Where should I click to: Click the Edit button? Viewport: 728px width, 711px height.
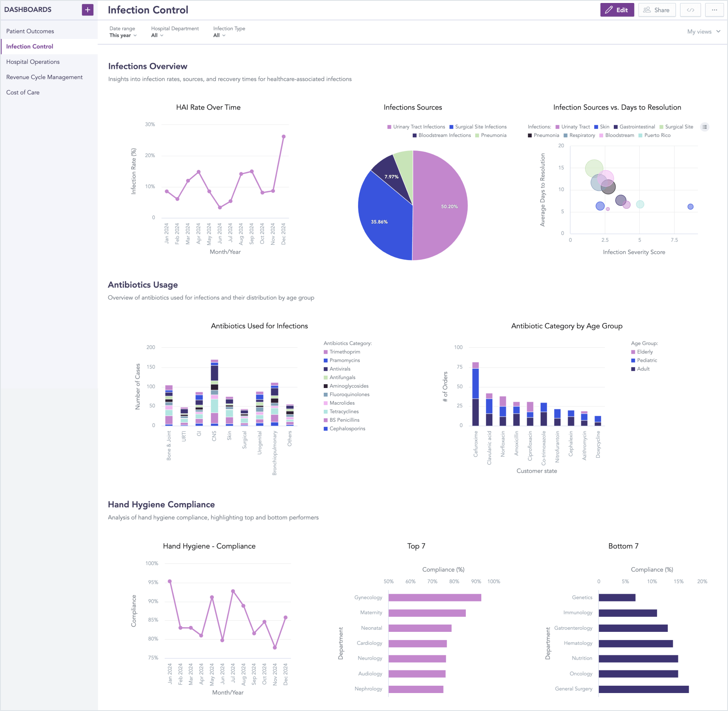click(x=617, y=9)
